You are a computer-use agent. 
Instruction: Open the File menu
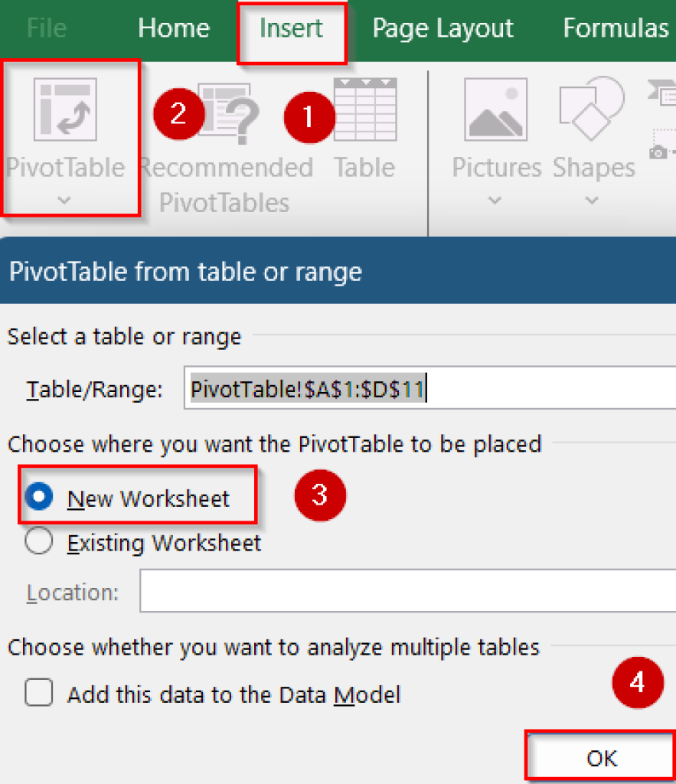pyautogui.click(x=46, y=28)
